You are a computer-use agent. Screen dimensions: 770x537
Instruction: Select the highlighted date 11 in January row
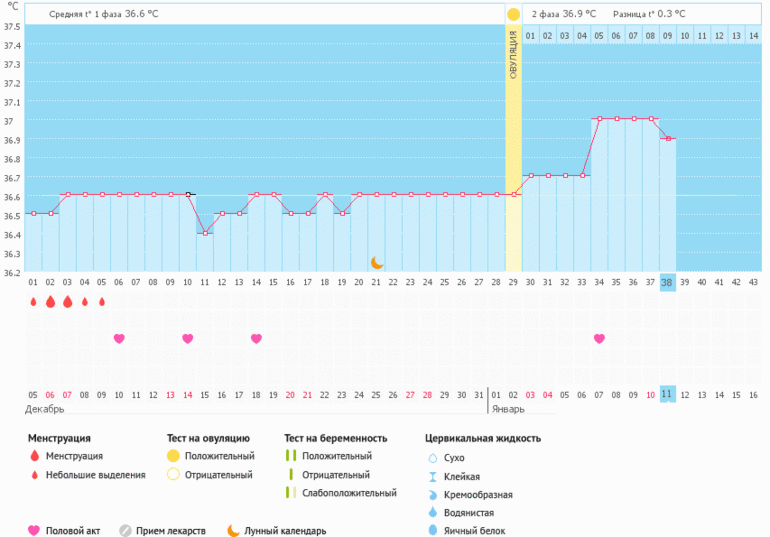(667, 394)
